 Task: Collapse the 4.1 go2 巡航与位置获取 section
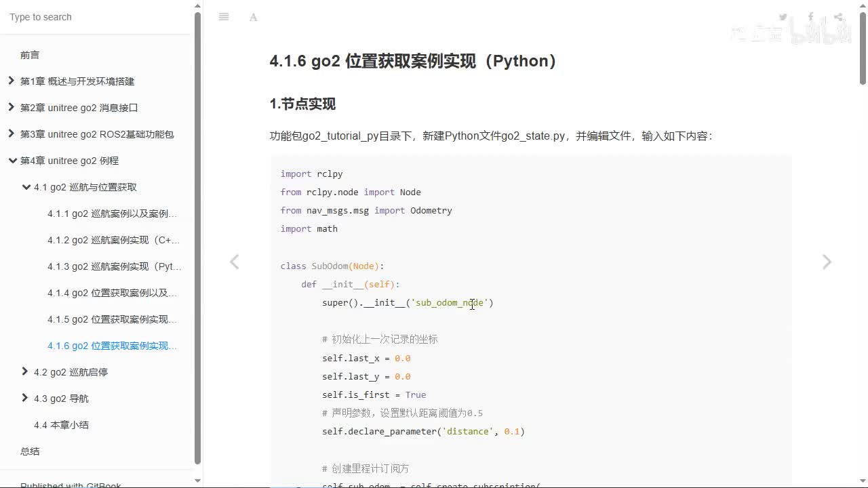26,187
